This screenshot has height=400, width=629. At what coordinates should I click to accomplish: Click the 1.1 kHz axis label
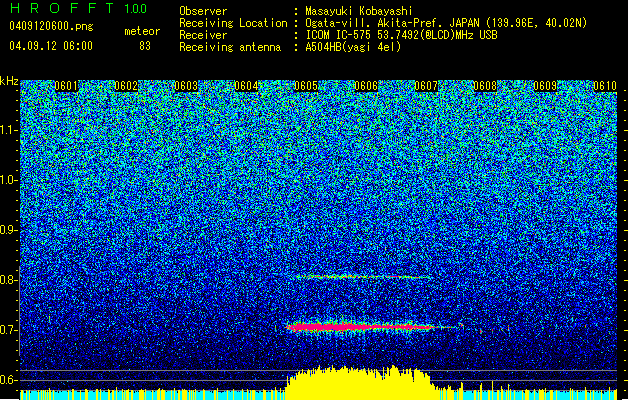[x=9, y=130]
